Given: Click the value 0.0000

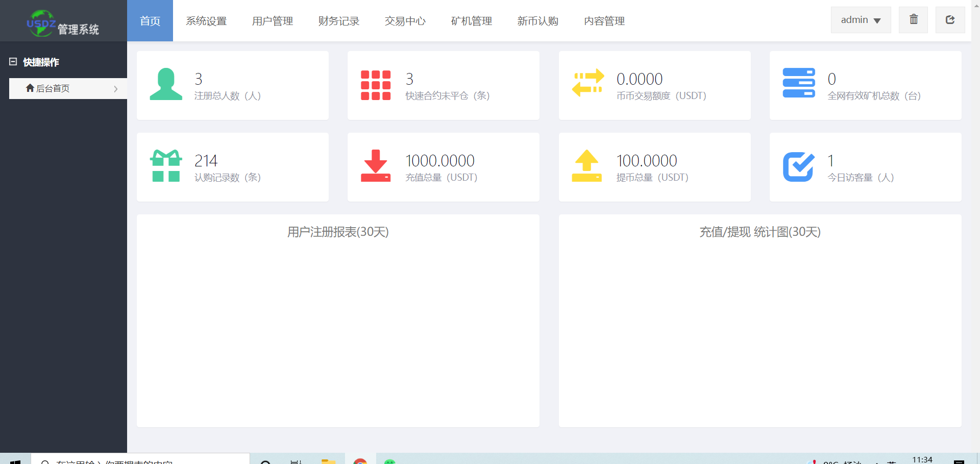Looking at the screenshot, I should pyautogui.click(x=640, y=79).
